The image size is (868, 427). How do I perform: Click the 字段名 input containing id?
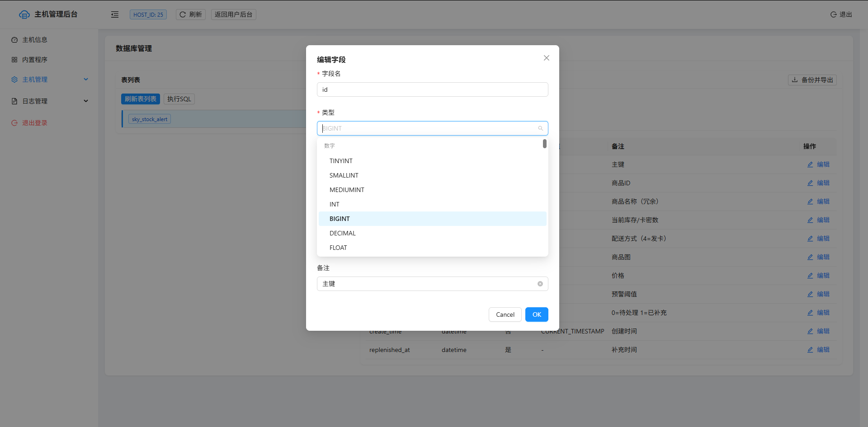click(432, 89)
